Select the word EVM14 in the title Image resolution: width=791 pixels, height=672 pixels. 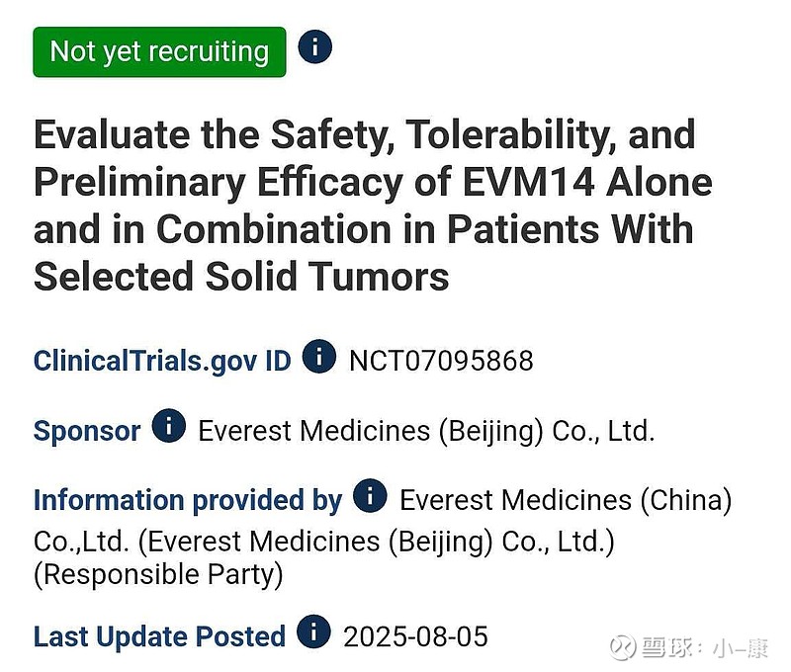pos(529,182)
